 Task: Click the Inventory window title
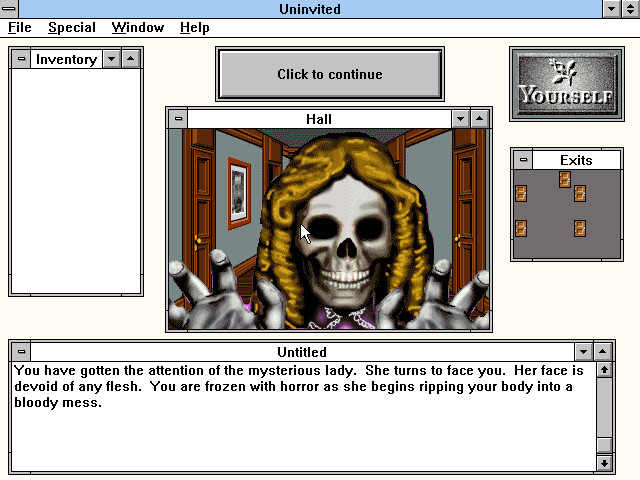[x=67, y=59]
